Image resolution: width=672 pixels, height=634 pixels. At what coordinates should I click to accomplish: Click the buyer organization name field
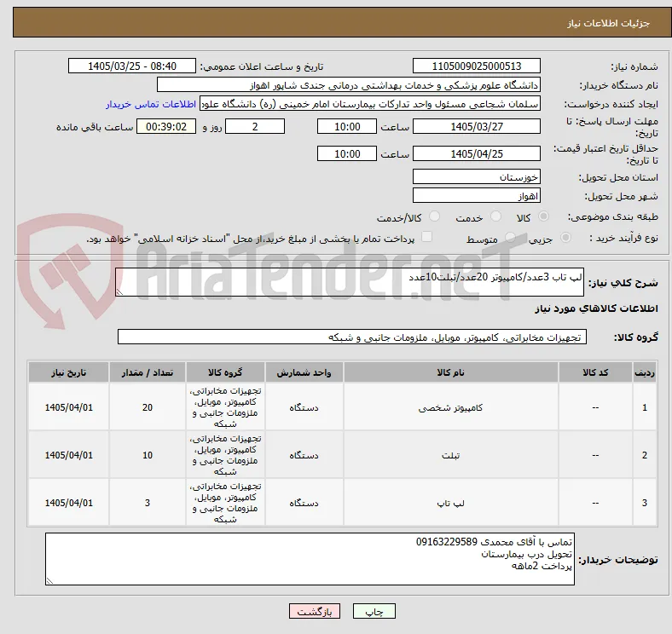[x=349, y=85]
